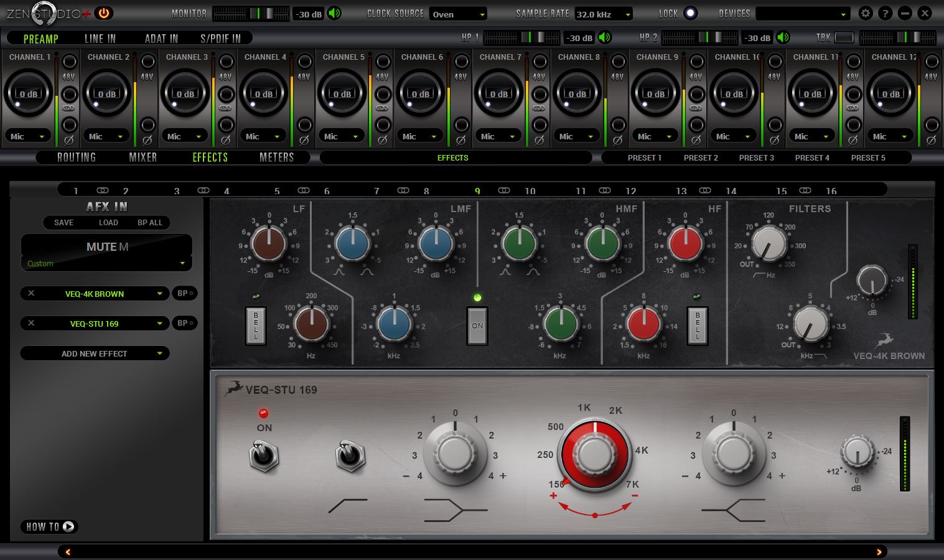
Task: Open the Sample Rate dropdown showing 32.0 kHz
Action: pos(604,14)
